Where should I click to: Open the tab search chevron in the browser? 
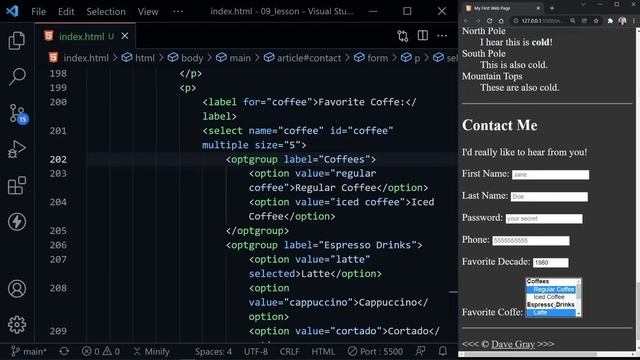pos(583,4)
